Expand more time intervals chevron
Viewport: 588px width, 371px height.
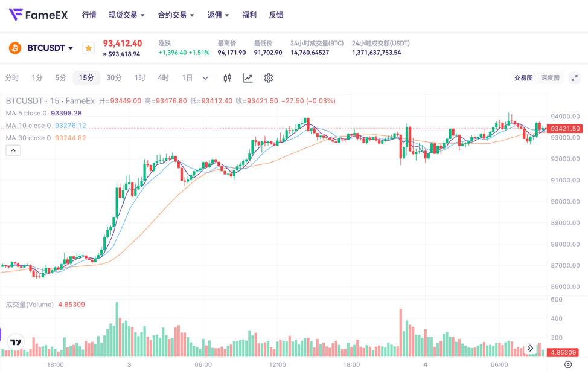205,78
